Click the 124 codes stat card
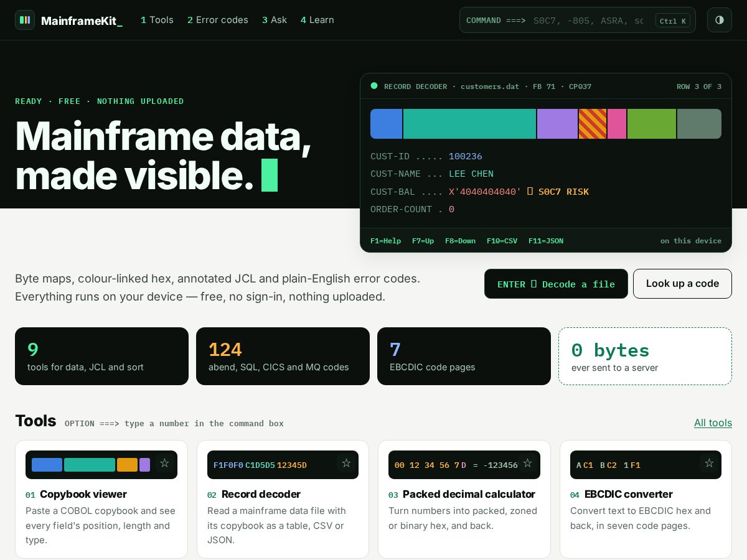The image size is (747, 560). (x=283, y=356)
